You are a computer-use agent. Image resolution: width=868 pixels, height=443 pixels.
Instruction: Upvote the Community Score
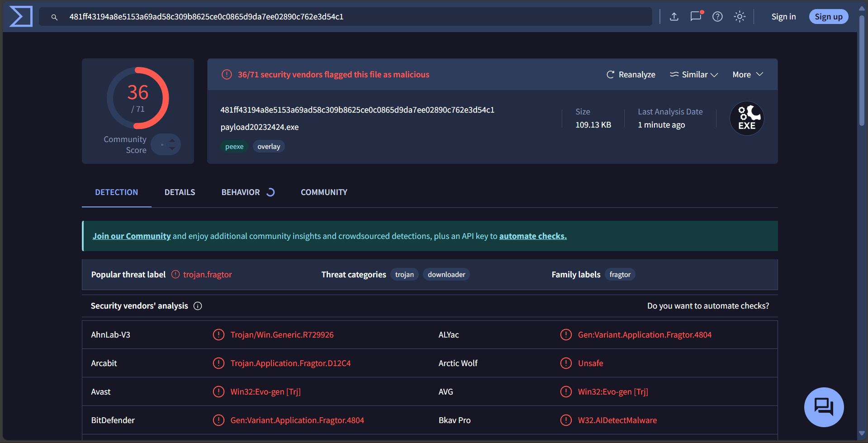coord(172,140)
